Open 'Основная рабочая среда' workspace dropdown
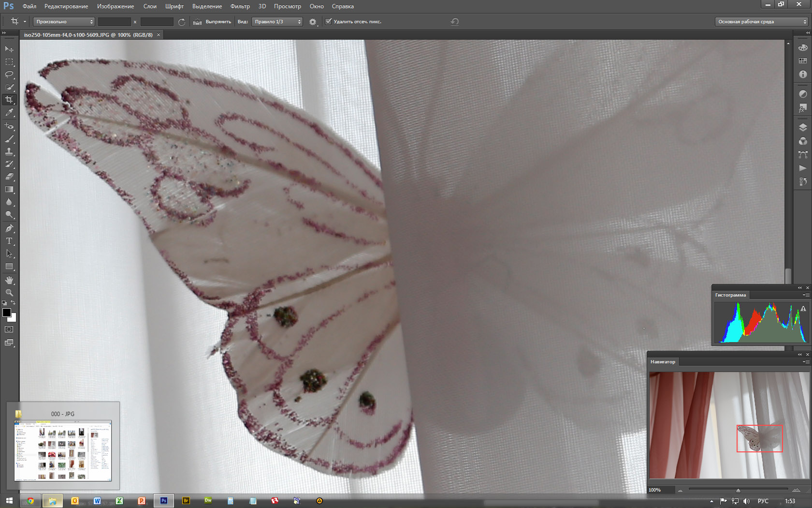The image size is (812, 508). click(762, 22)
